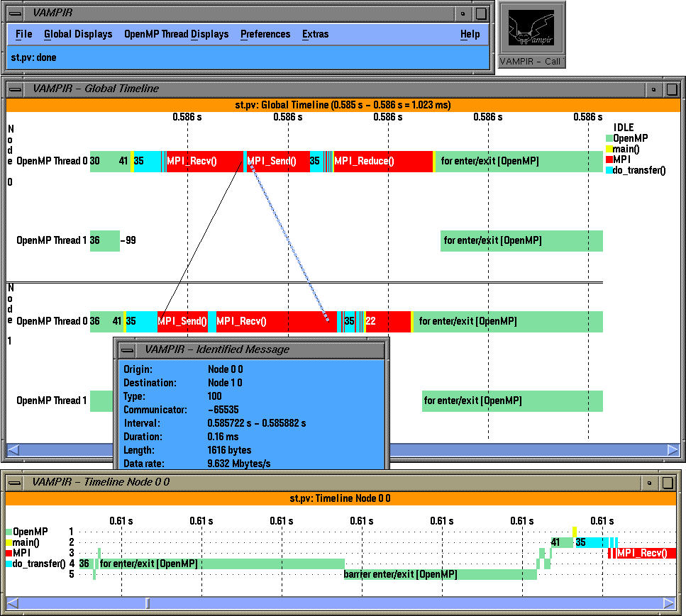Select for enter/exit bar on Node 0 Thread 0

coord(519,162)
